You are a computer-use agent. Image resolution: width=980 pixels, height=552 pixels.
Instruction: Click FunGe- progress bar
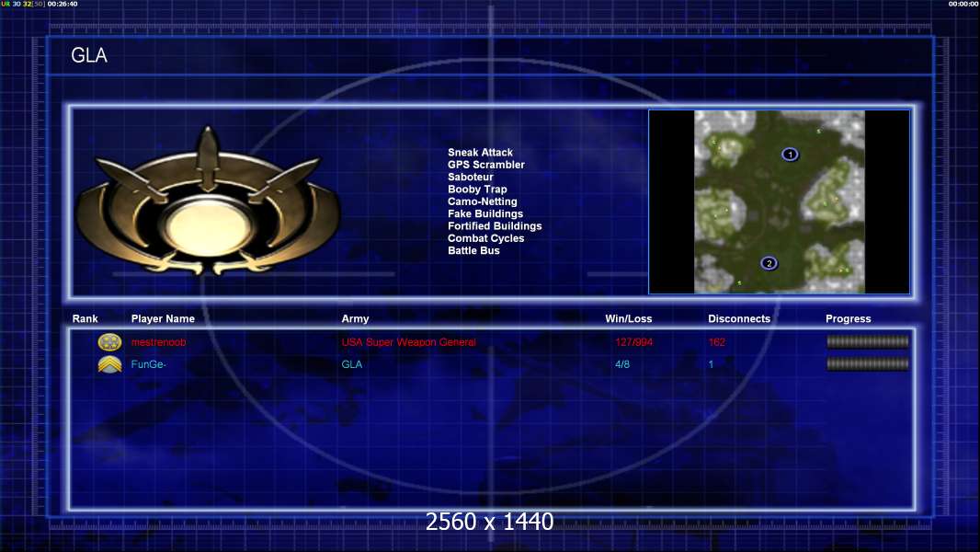[x=868, y=363]
